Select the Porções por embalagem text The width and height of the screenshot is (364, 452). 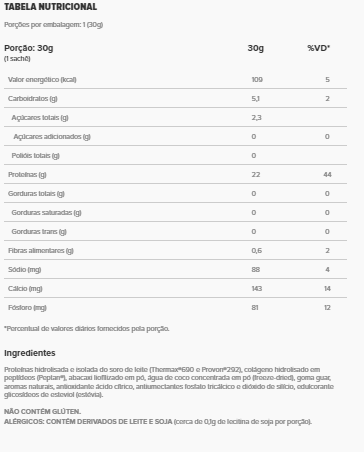click(x=53, y=25)
